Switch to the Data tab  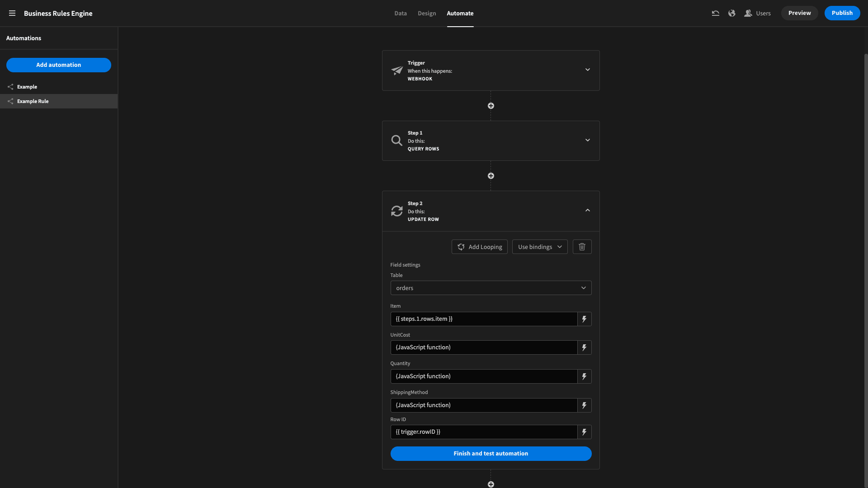coord(401,13)
